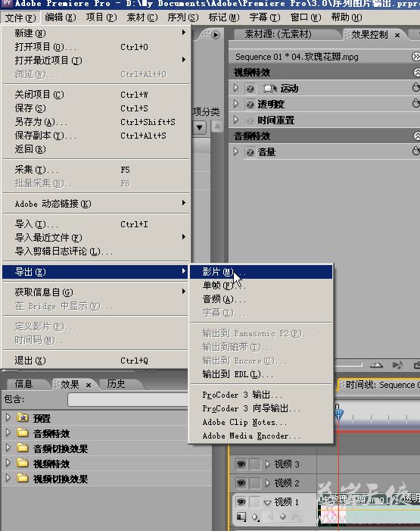The width and height of the screenshot is (420, 531).
Task: Open the 编辑 (E) menu
Action: pyautogui.click(x=61, y=17)
